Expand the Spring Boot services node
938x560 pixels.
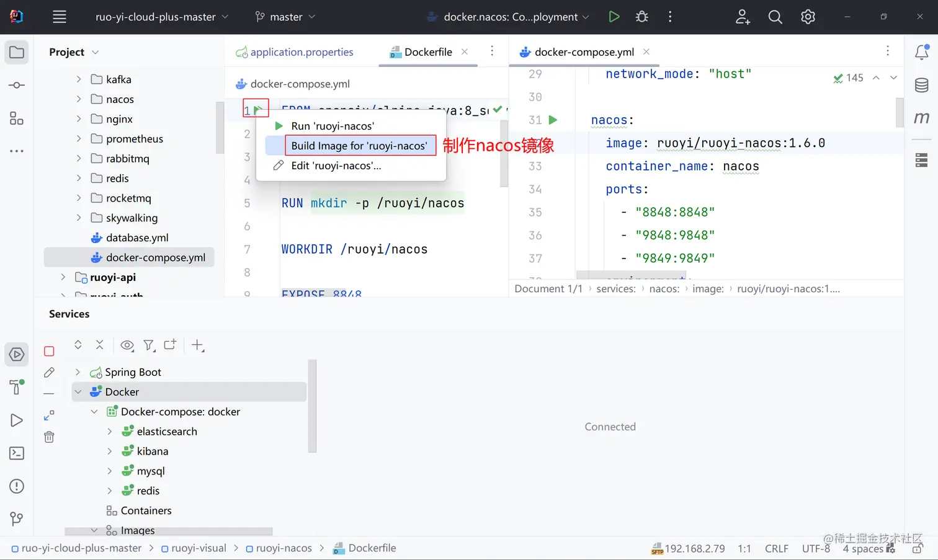click(x=78, y=372)
